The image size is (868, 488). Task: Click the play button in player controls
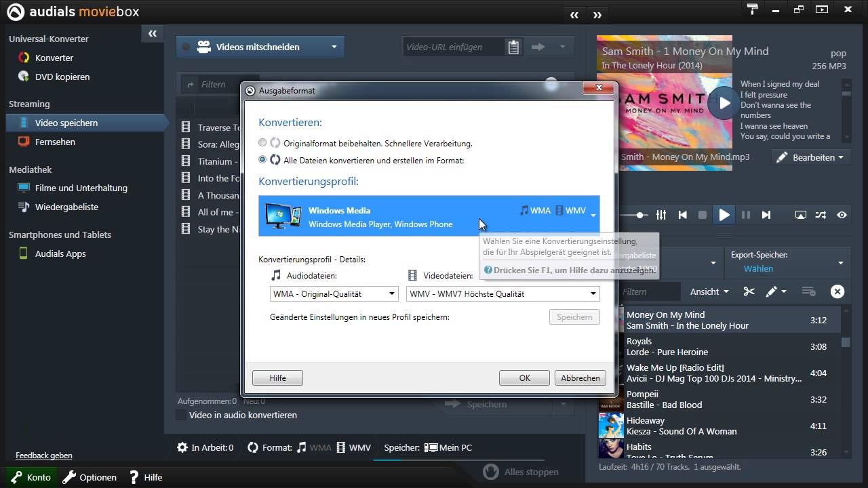point(724,215)
